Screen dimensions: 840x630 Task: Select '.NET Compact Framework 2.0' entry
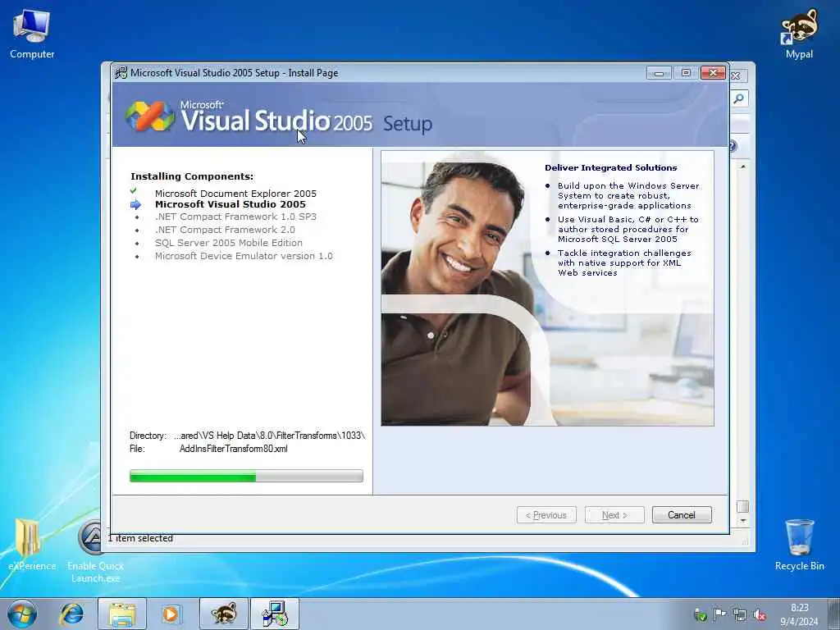[225, 230]
